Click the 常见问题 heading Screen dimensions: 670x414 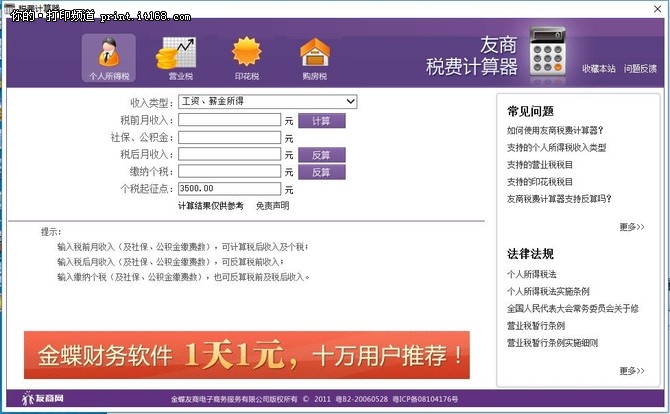coord(530,112)
